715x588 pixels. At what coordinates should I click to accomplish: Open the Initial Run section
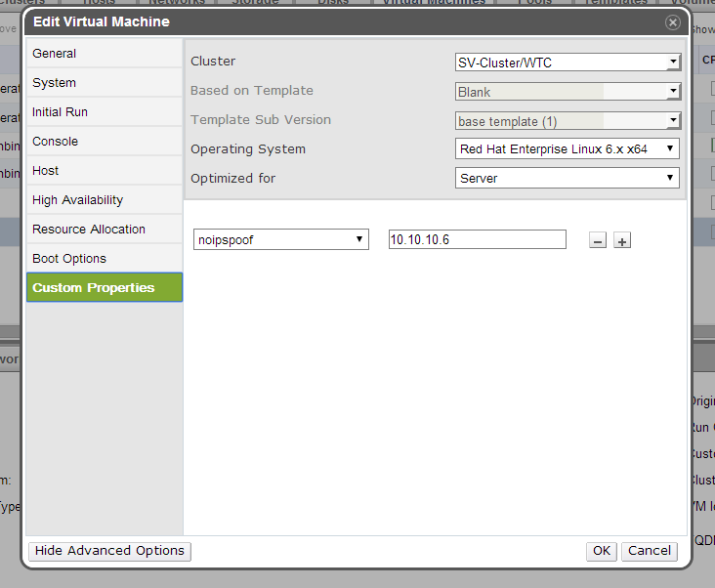click(105, 112)
